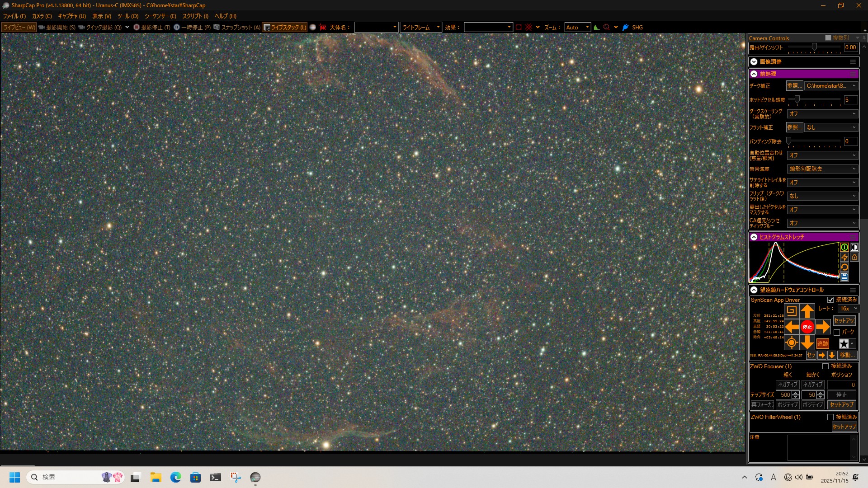Screen dimensions: 868x488
Task: Click the blue save-stretch floppy icon
Action: 844,277
